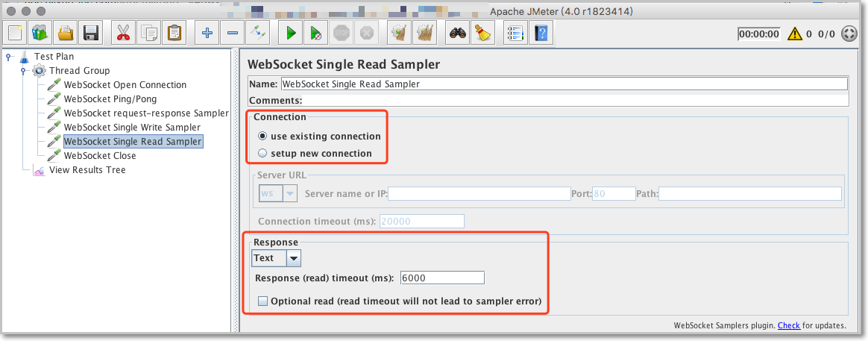868x341 pixels.
Task: Save the test plan with floppy icon
Action: [x=90, y=34]
